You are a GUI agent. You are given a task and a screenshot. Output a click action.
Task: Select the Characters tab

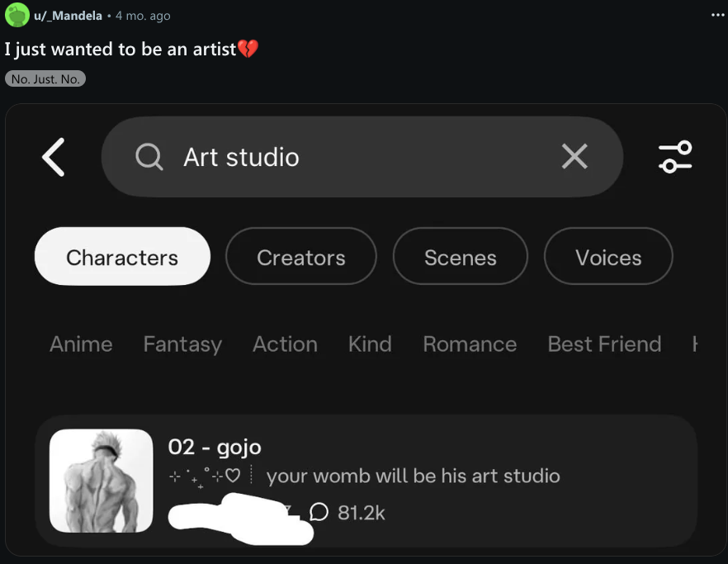point(122,257)
